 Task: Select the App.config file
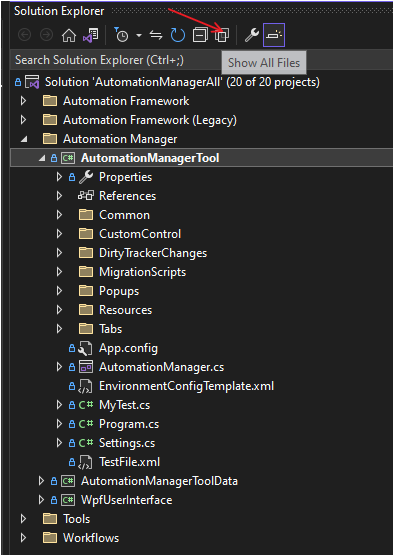[128, 348]
